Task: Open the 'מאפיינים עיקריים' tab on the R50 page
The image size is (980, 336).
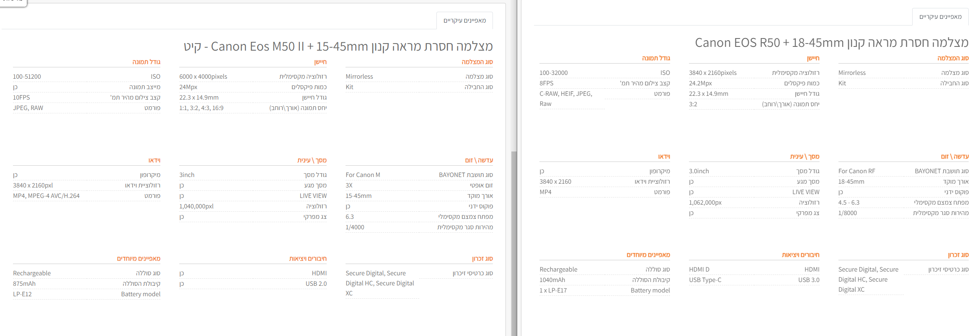Action: point(940,17)
